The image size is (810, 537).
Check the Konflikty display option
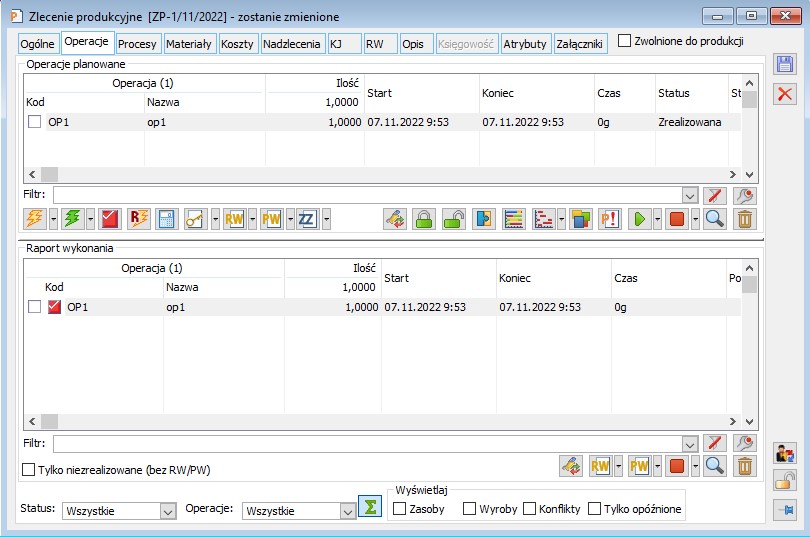(529, 509)
